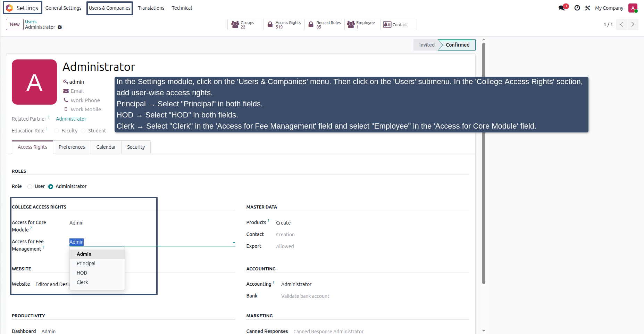Open the Translations menu
Image resolution: width=644 pixels, height=334 pixels.
pyautogui.click(x=151, y=8)
